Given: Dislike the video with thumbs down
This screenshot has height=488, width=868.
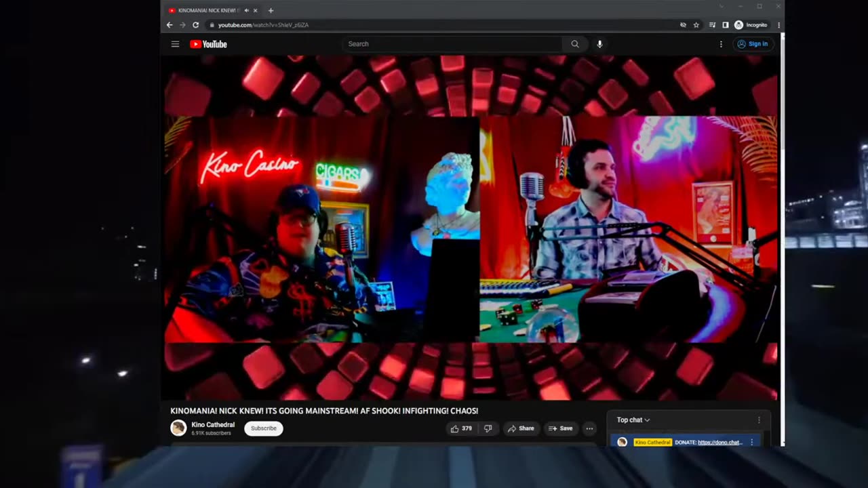Looking at the screenshot, I should [488, 428].
